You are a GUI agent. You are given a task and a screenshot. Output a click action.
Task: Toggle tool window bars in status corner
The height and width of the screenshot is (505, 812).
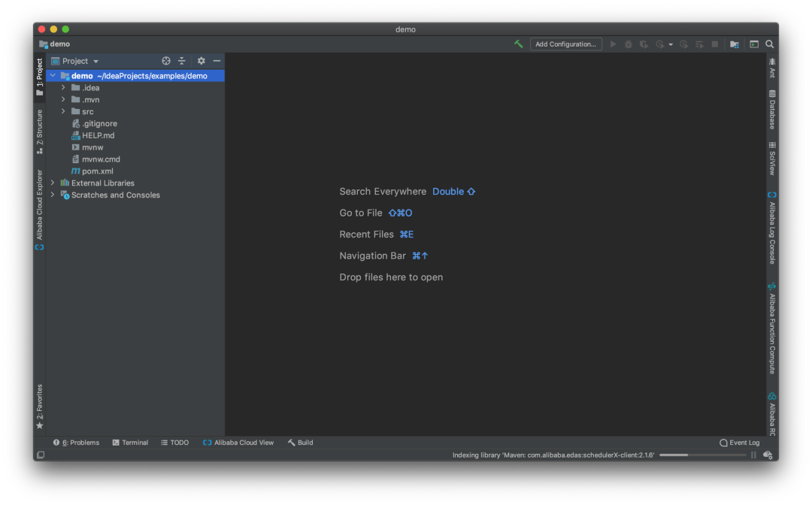click(41, 455)
